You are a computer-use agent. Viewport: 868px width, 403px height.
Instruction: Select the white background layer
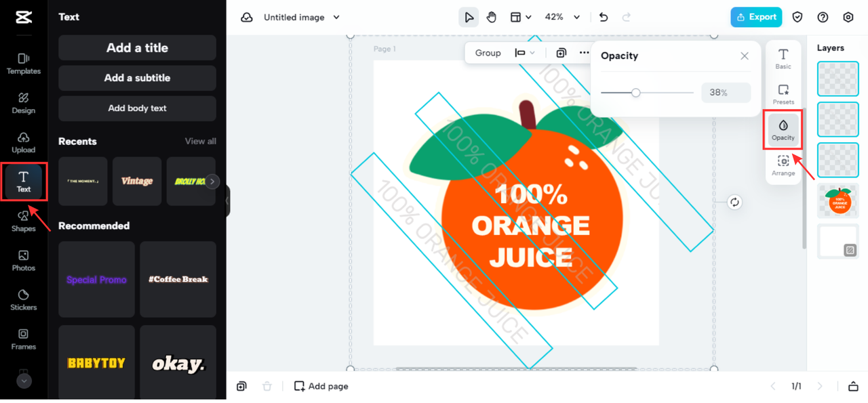(838, 241)
